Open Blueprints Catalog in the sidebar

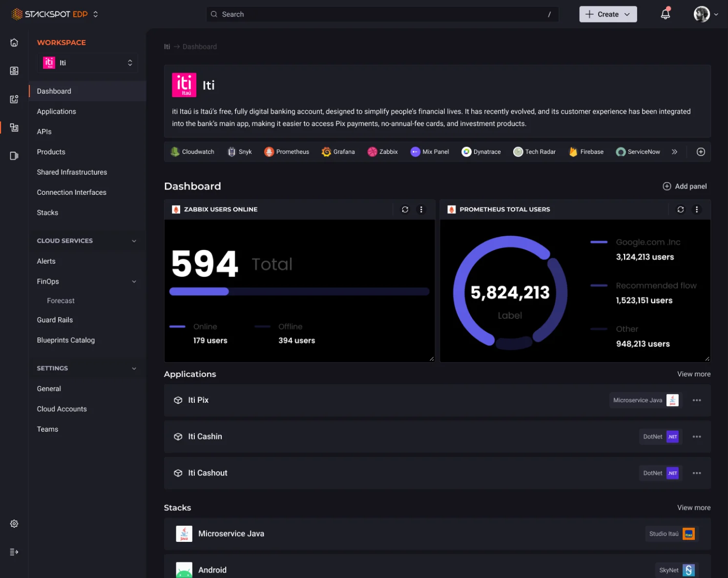[66, 340]
